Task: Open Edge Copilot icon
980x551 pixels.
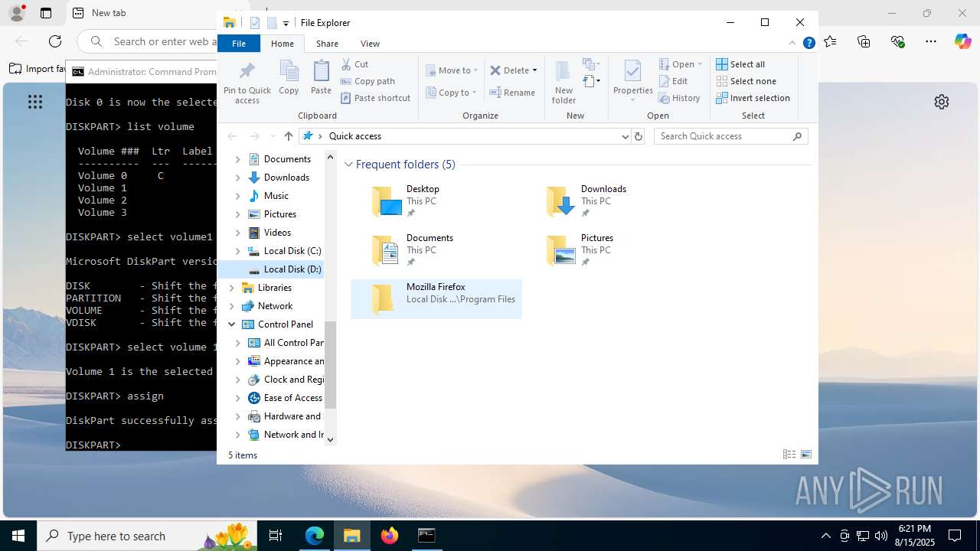Action: 962,41
